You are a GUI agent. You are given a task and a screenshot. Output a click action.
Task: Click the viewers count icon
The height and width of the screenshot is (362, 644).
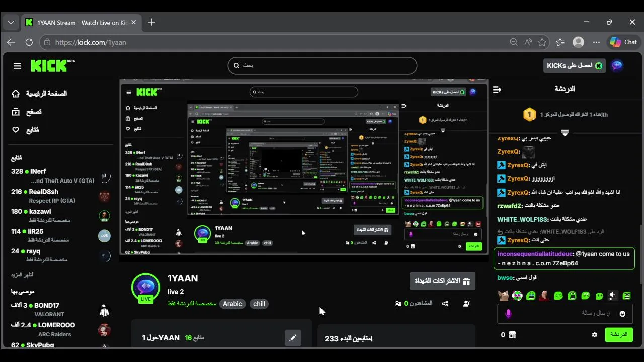point(398,304)
